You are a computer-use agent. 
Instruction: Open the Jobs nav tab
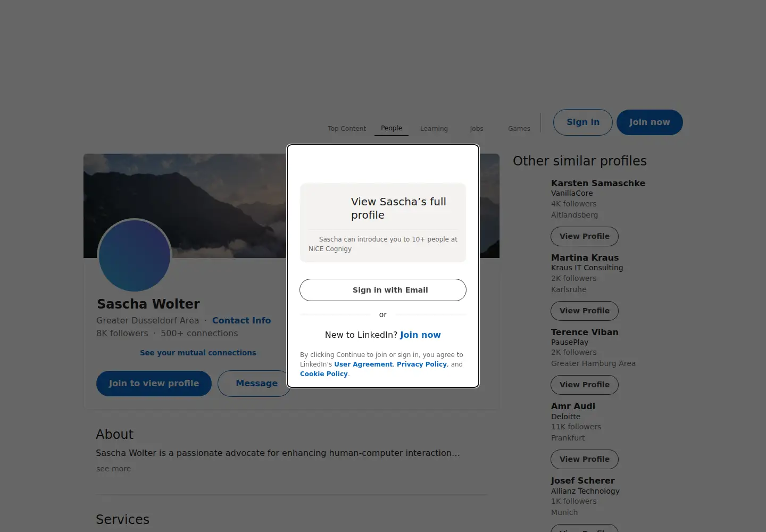click(x=477, y=129)
